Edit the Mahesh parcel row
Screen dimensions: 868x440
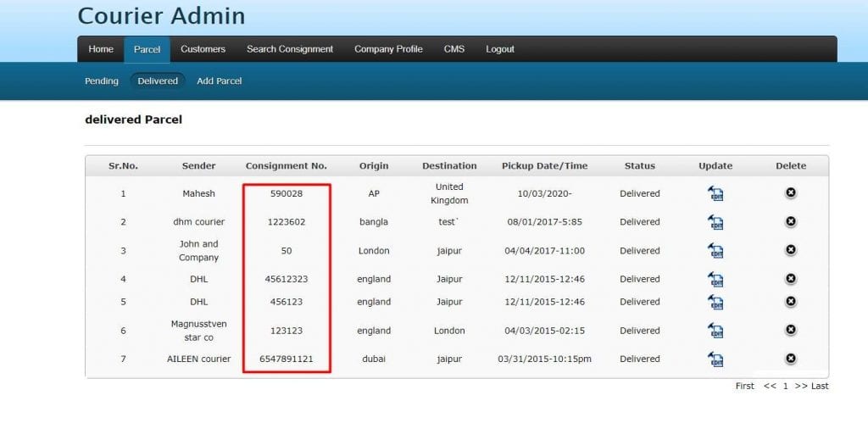(x=715, y=193)
